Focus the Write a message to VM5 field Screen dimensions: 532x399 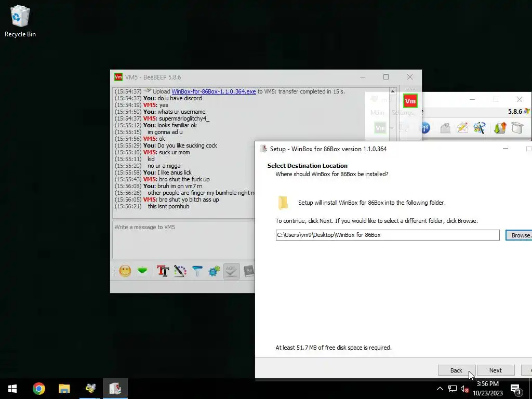[183, 240]
